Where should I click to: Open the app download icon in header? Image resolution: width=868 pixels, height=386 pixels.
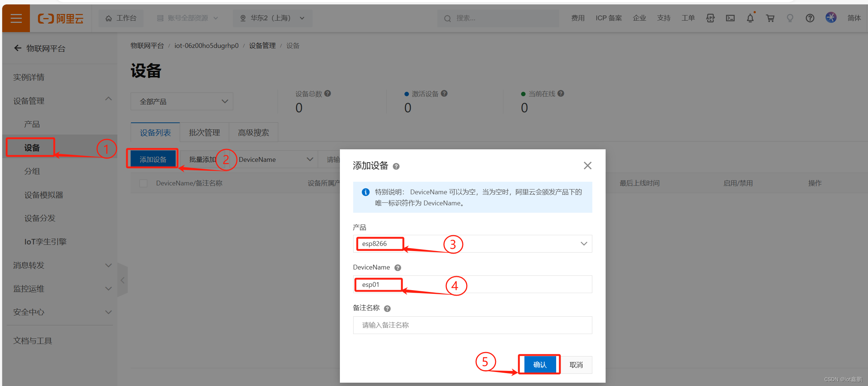point(710,18)
